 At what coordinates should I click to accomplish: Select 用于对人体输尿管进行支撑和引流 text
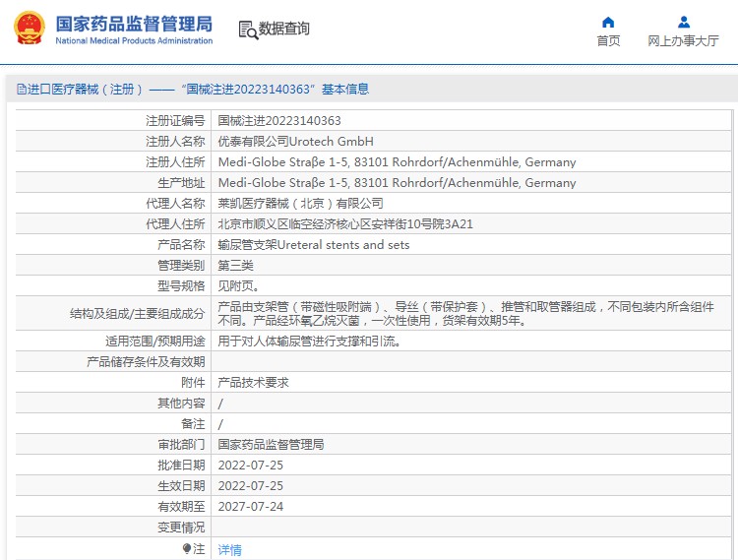(x=309, y=342)
